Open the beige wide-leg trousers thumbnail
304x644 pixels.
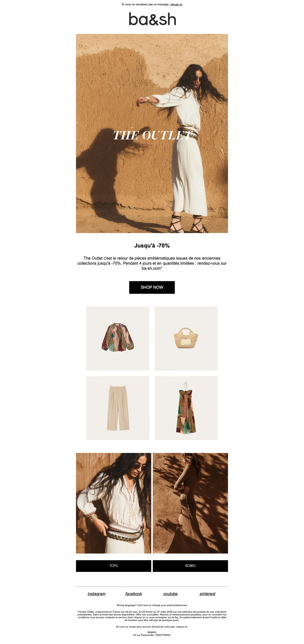point(118,408)
